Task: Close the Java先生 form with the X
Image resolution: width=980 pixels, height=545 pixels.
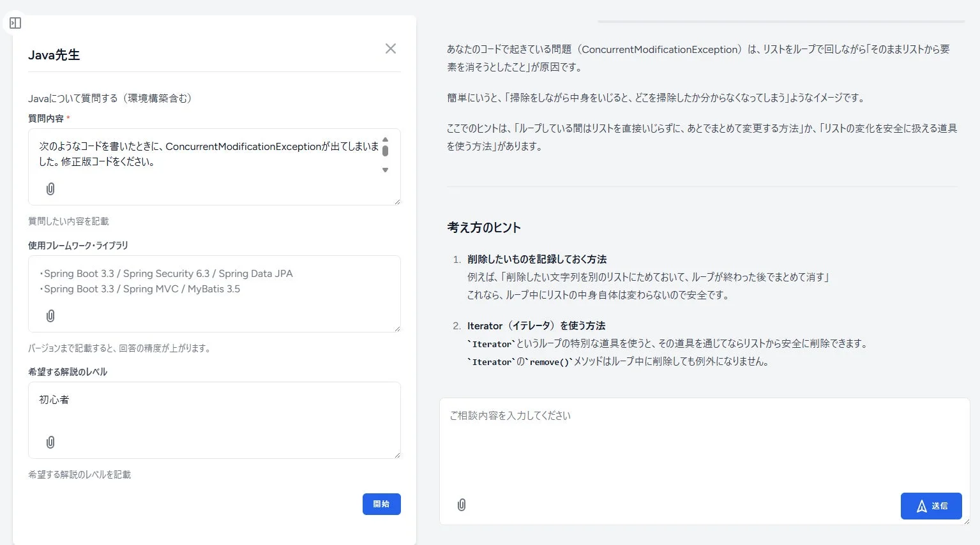Action: [x=390, y=49]
